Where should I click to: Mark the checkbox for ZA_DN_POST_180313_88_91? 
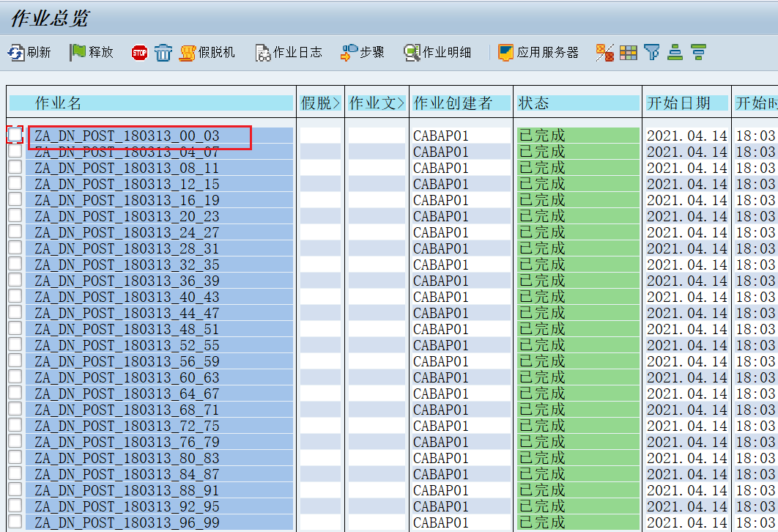tap(15, 489)
